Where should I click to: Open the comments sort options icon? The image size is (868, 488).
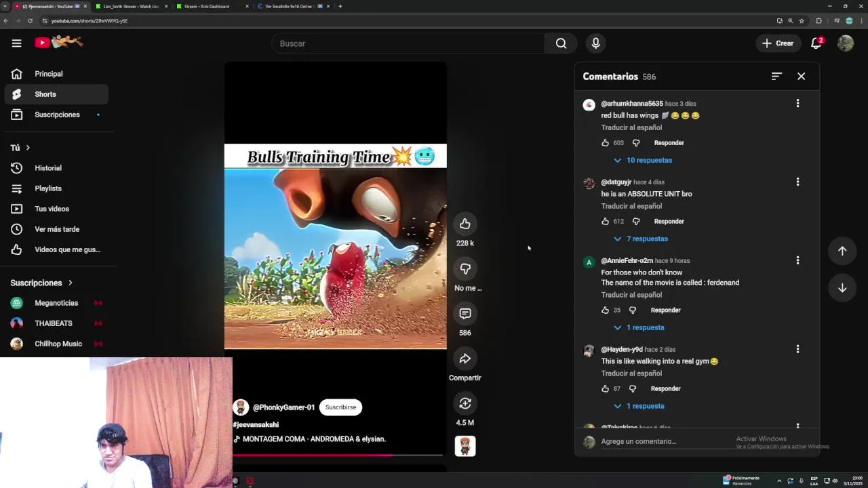point(776,77)
